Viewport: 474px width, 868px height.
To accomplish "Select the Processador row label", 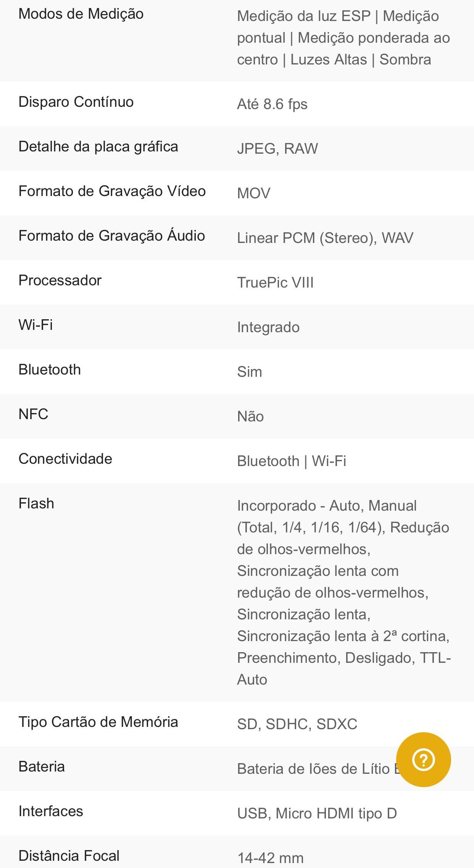I will [60, 280].
